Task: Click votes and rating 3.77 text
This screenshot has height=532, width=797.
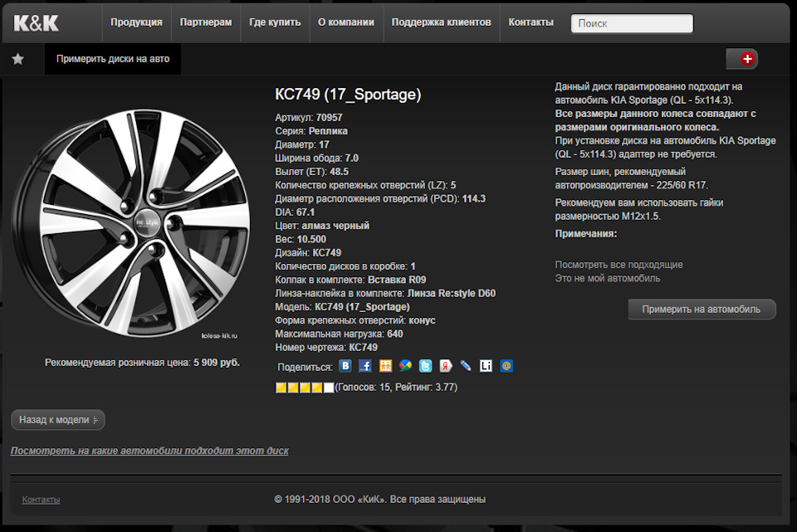Action: point(397,388)
